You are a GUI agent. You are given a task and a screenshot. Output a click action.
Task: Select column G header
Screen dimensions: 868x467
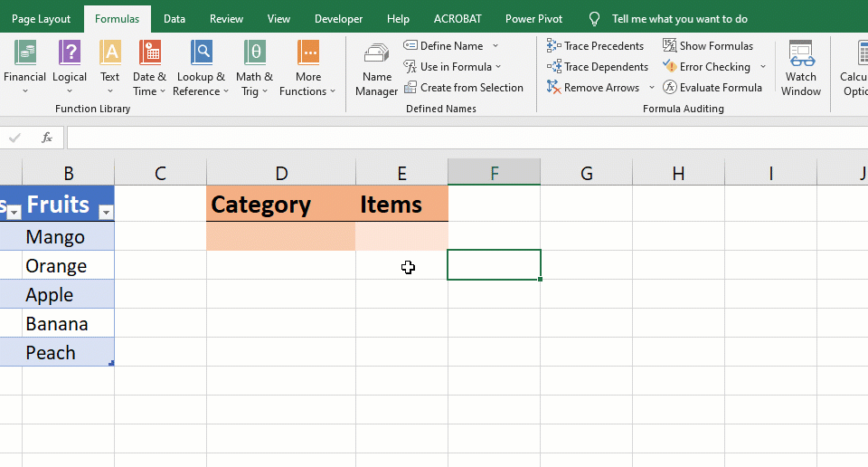587,173
